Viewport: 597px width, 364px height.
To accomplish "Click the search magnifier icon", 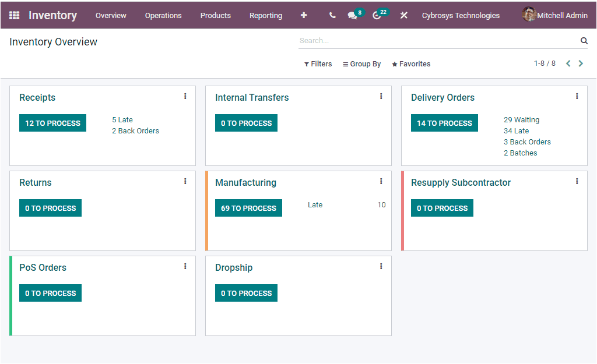I will pyautogui.click(x=584, y=41).
